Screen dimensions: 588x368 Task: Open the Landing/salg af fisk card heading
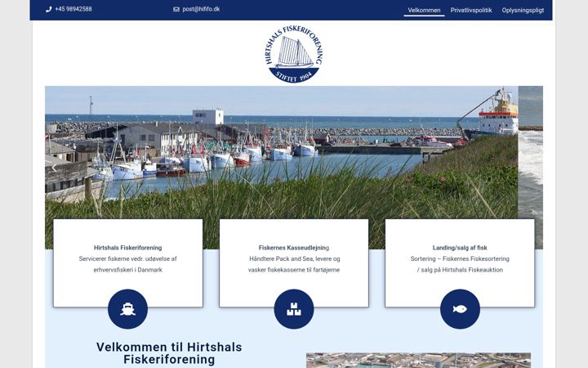[460, 248]
